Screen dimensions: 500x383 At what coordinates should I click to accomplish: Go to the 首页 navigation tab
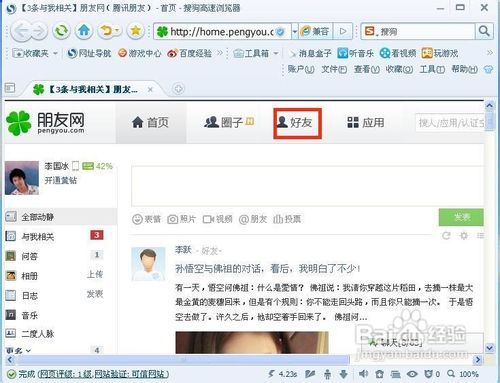pos(151,123)
